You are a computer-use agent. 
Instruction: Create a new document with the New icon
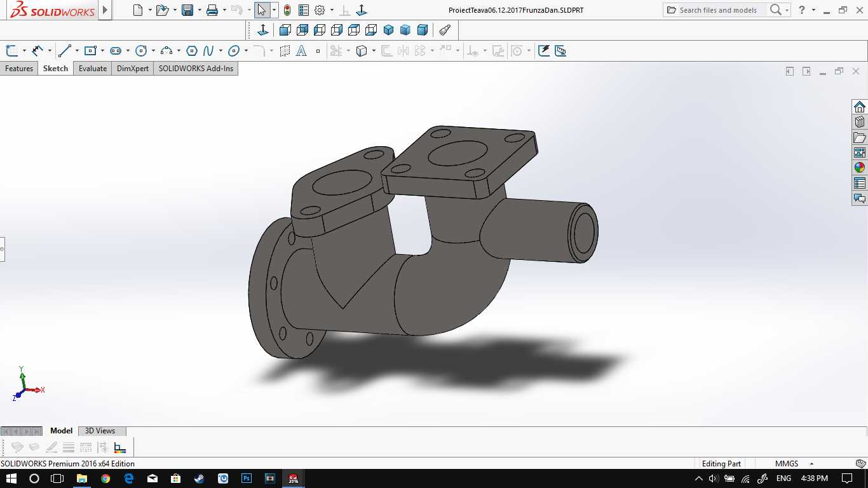coord(138,10)
